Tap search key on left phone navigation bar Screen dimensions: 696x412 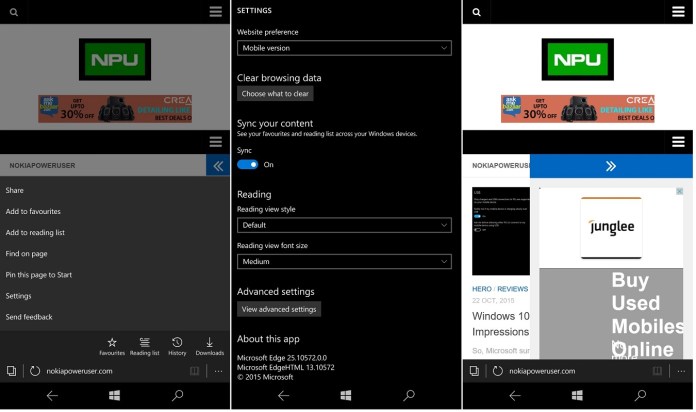click(178, 395)
